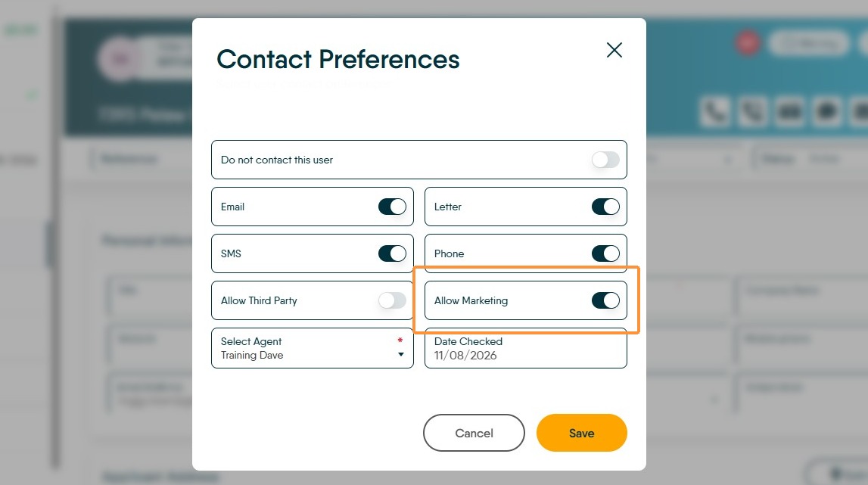Click the red circular badge in header

tap(748, 42)
